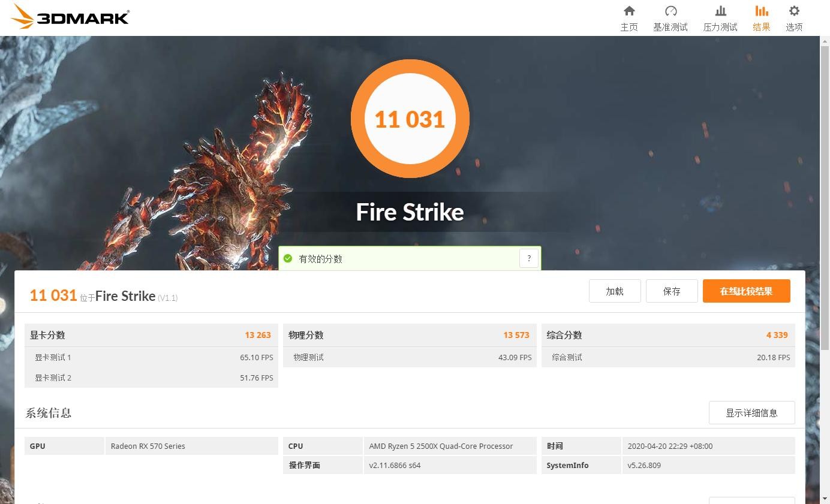This screenshot has width=830, height=504.
Task: Click the 显示详细信息 button
Action: click(751, 412)
